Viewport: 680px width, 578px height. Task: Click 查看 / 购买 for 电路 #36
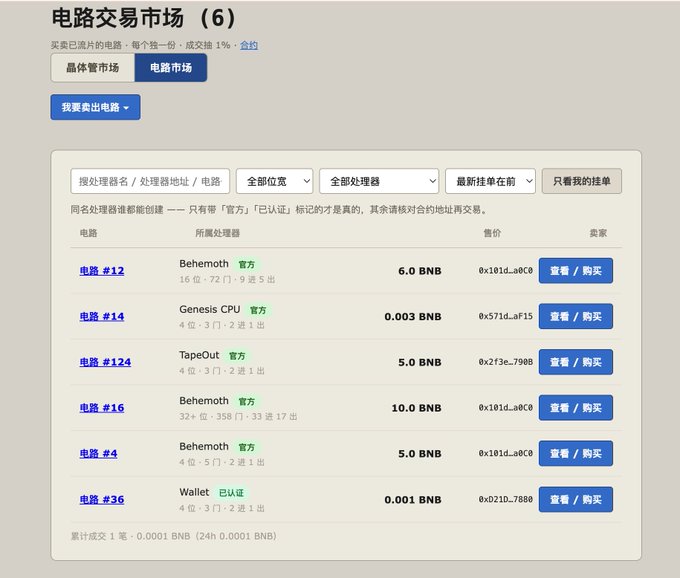pos(575,500)
